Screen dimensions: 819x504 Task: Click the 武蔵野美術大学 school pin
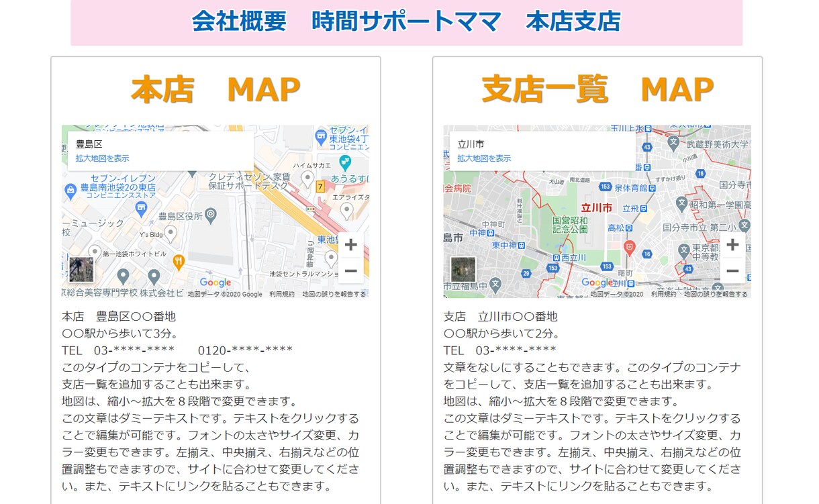pos(673,142)
